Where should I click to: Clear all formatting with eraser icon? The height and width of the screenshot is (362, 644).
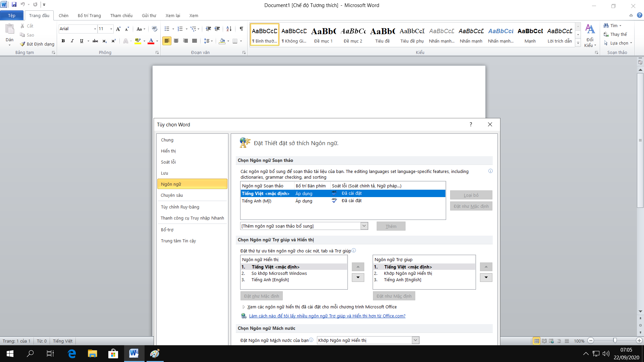pos(154,29)
